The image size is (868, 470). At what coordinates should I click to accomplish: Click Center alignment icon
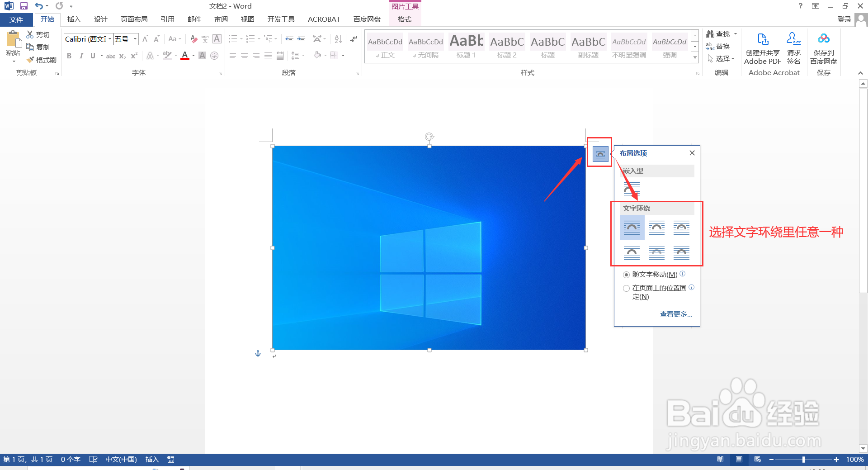tap(244, 56)
